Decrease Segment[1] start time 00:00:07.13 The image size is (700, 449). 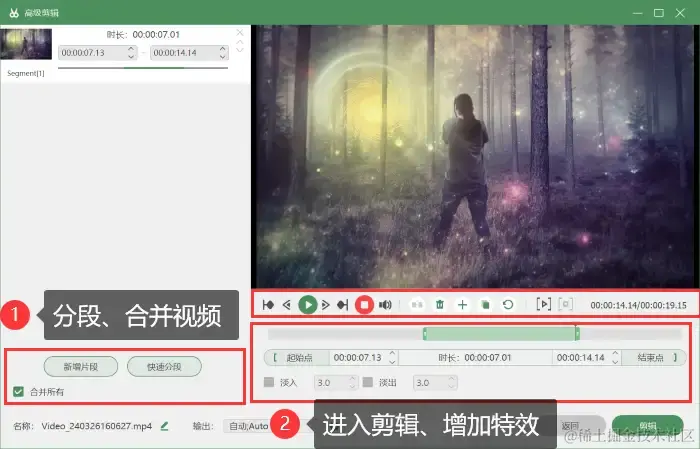(131, 57)
